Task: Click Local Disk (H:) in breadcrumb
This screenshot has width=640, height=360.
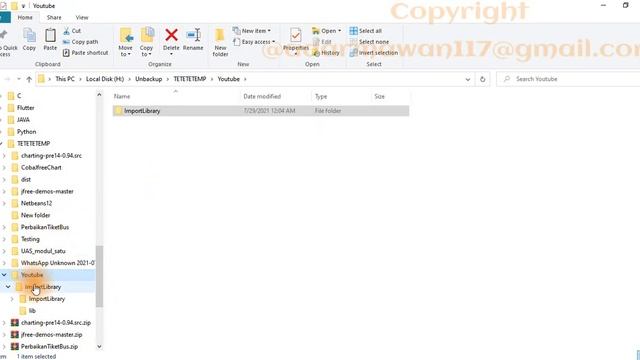Action: pyautogui.click(x=105, y=79)
